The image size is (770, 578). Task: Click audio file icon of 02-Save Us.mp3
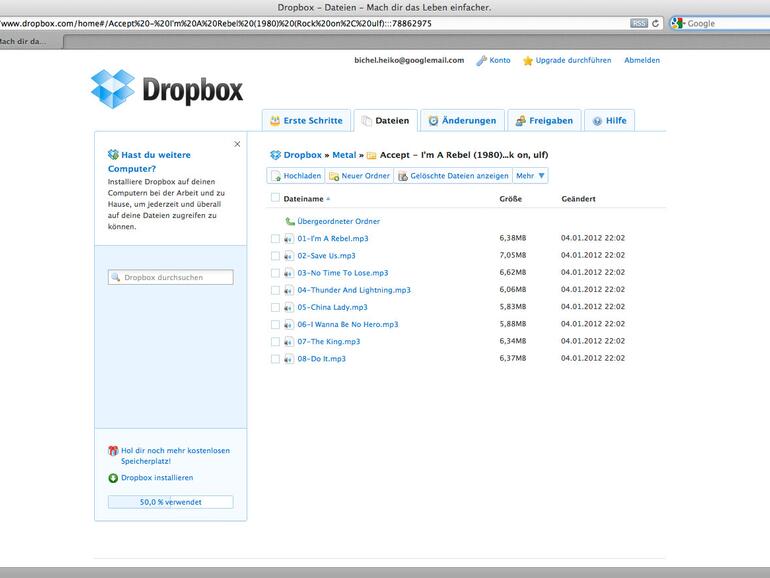[x=289, y=256]
